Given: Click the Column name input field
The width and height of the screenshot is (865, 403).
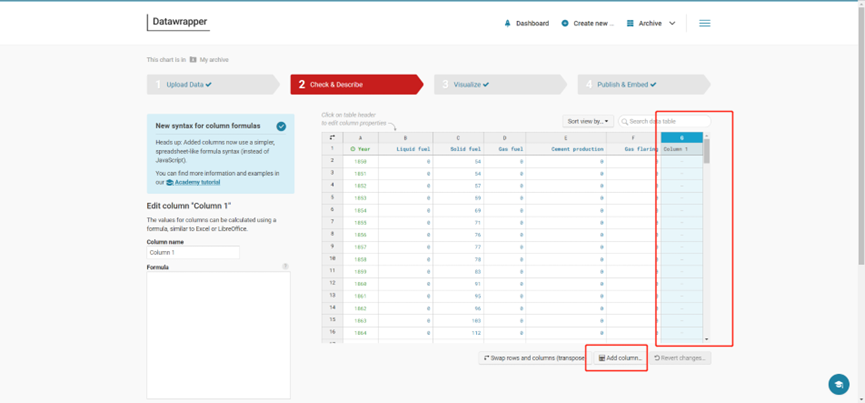Looking at the screenshot, I should pyautogui.click(x=193, y=252).
